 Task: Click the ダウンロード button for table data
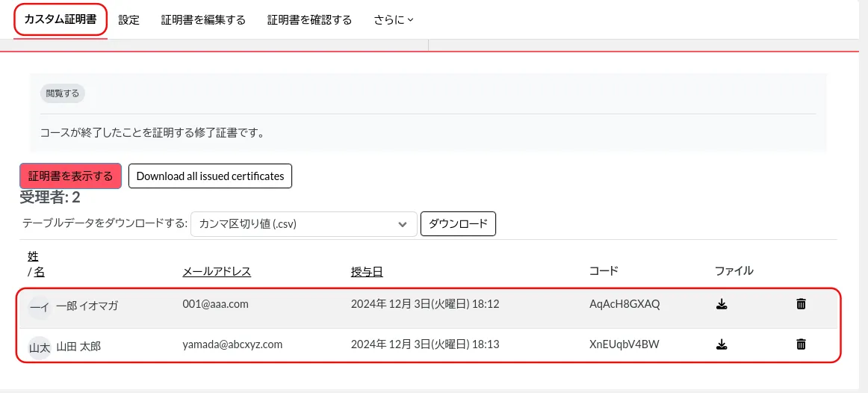pyautogui.click(x=458, y=224)
